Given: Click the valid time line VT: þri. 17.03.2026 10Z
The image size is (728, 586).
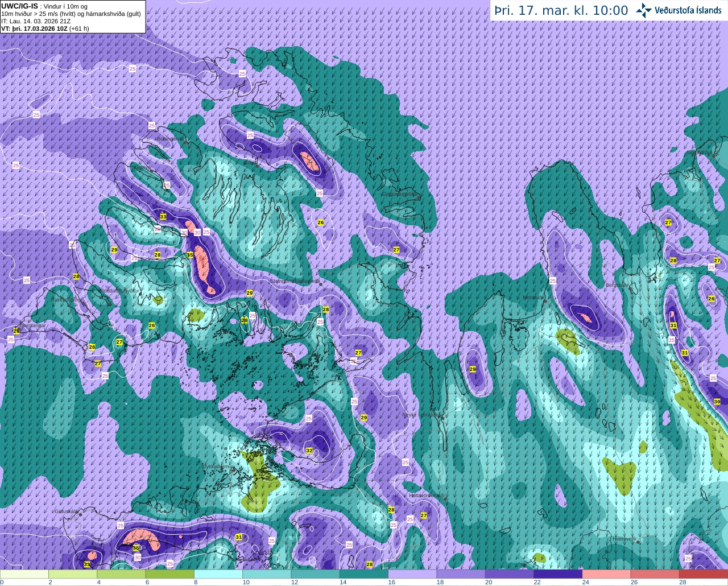Looking at the screenshot, I should click(x=45, y=28).
